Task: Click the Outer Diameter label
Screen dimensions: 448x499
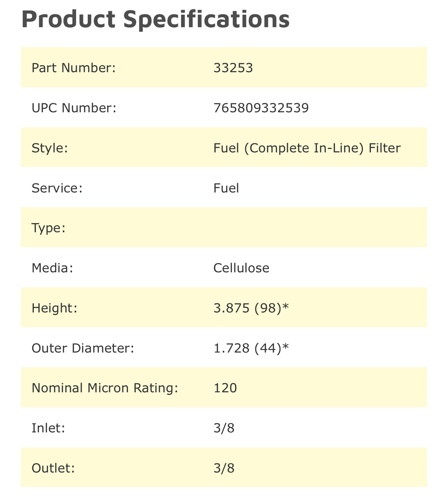Action: tap(83, 348)
